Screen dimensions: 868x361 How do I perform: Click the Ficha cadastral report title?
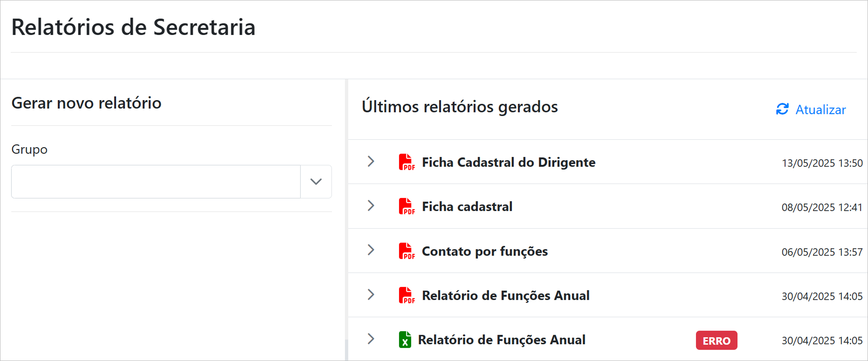click(x=467, y=206)
